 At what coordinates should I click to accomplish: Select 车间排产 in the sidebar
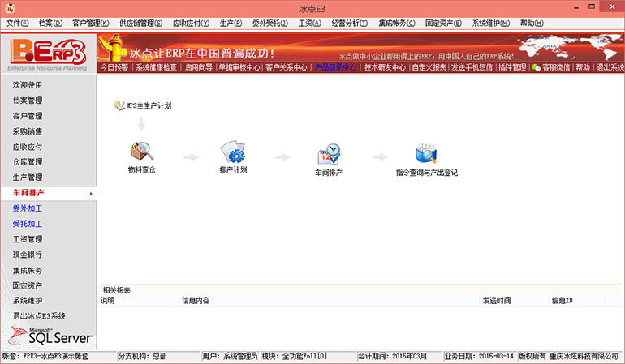[x=28, y=193]
